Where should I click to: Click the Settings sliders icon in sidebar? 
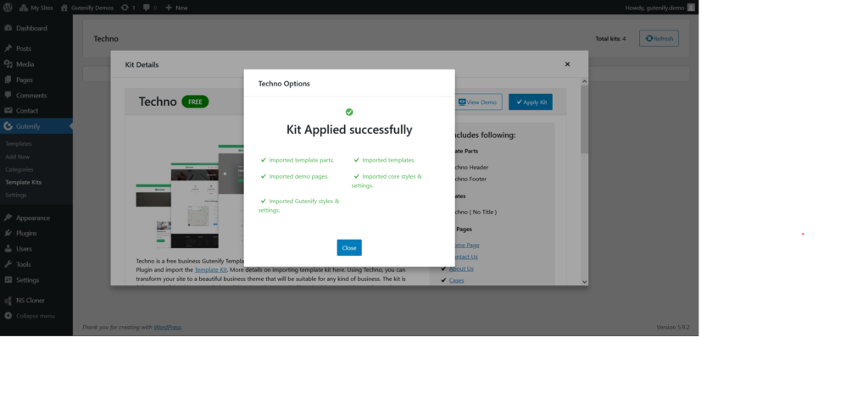[8, 279]
